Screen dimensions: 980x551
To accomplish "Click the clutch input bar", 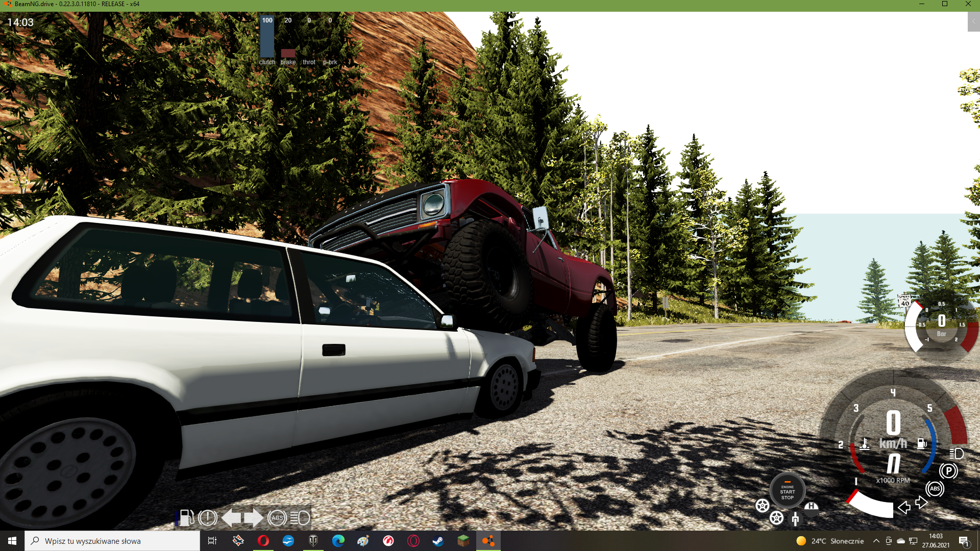I will tap(267, 37).
